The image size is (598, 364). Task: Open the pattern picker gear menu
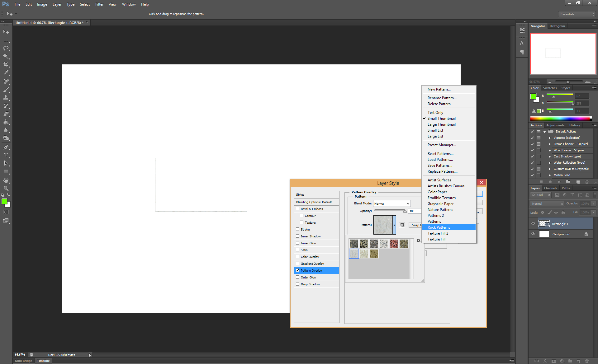418,240
